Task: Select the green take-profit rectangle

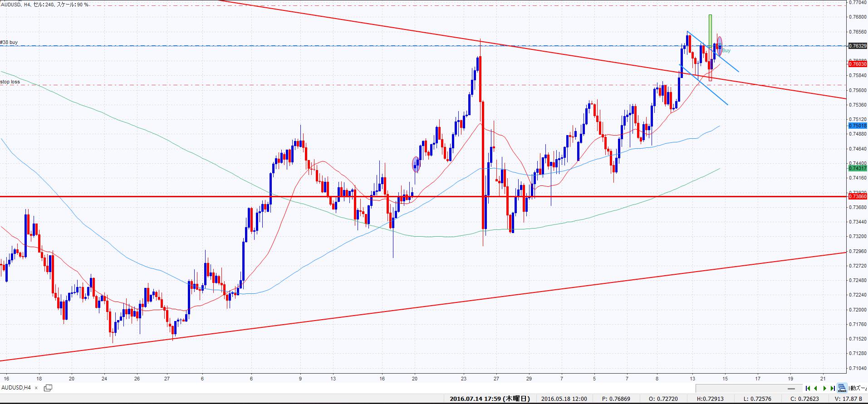Action: pos(710,29)
